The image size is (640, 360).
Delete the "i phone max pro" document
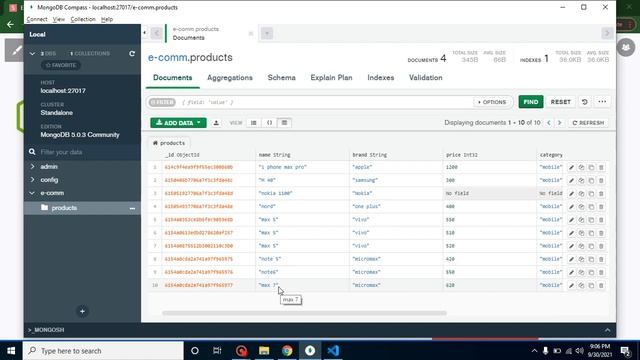[x=601, y=167]
